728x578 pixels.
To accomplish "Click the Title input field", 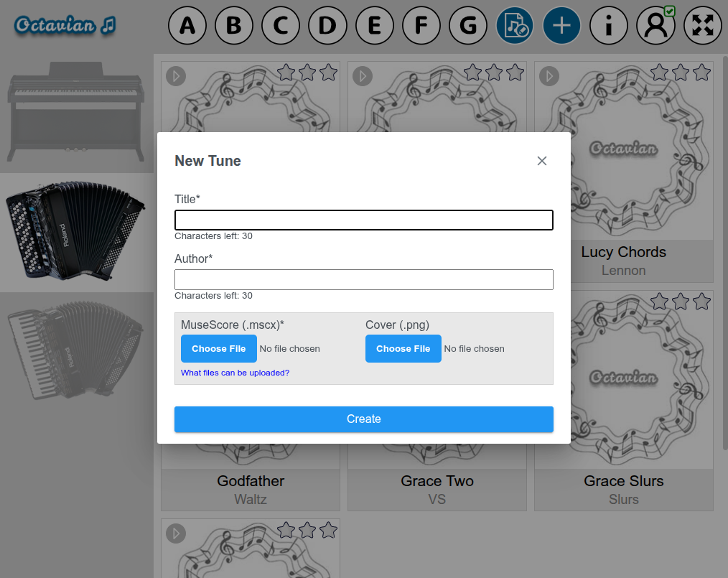I will [x=363, y=220].
